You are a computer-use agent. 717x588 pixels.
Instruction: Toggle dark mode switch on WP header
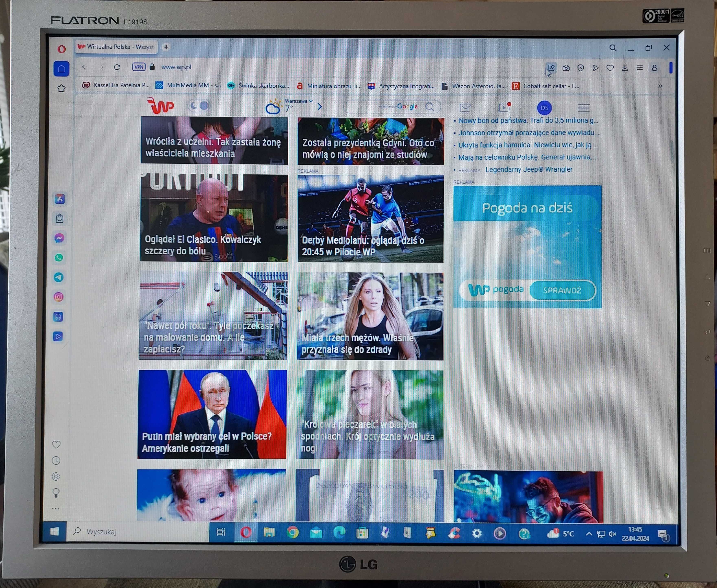tap(199, 106)
